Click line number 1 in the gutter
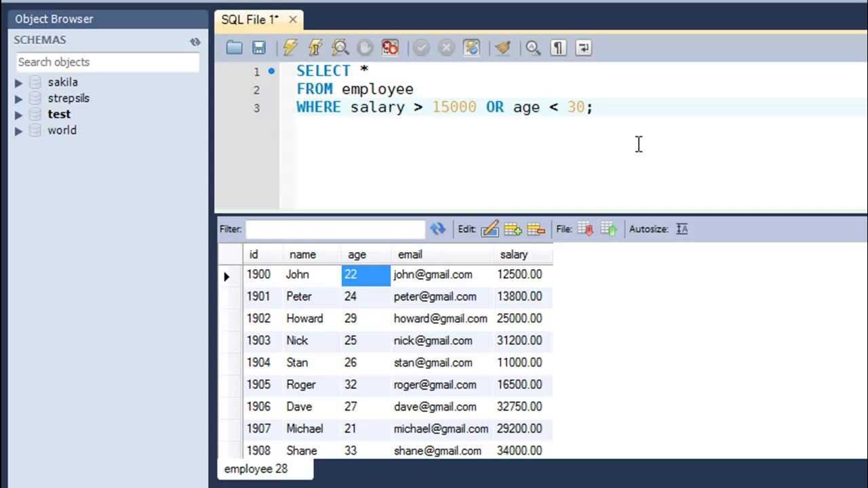The width and height of the screenshot is (868, 488). (x=256, y=71)
